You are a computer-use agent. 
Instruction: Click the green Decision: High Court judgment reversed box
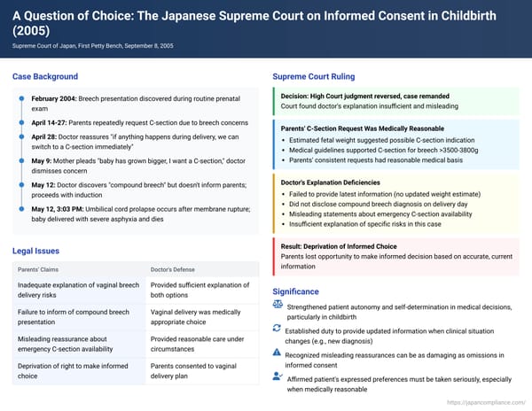tap(395, 101)
